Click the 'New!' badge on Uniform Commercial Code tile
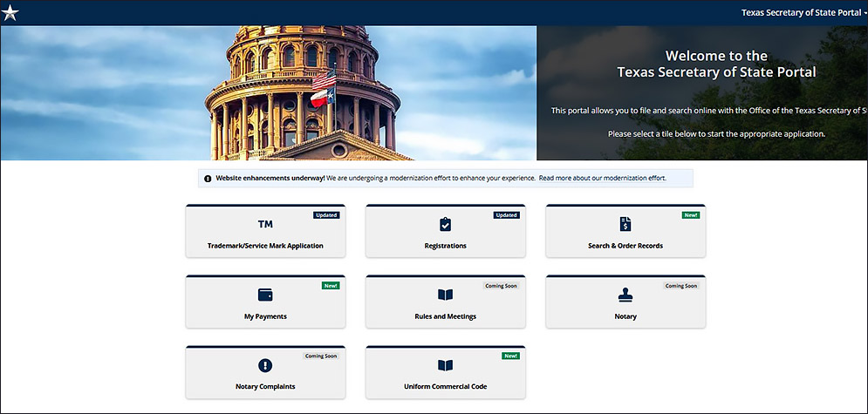This screenshot has height=414, width=868. 510,356
